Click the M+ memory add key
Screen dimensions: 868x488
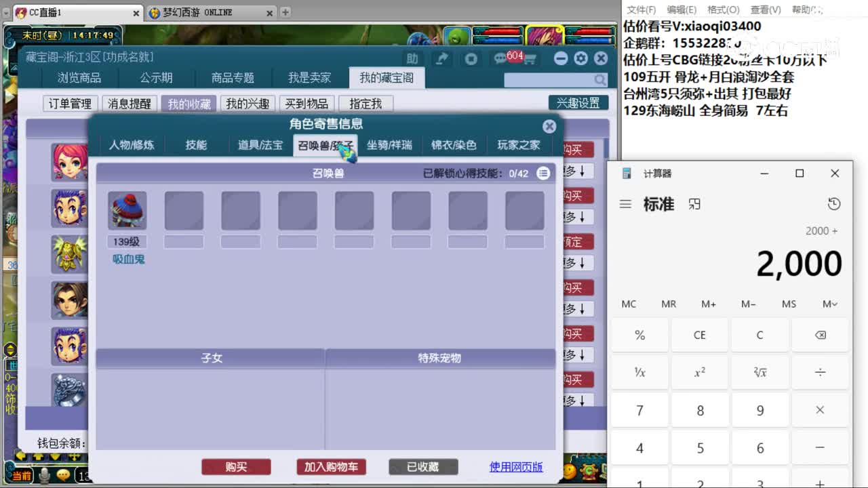coord(709,304)
